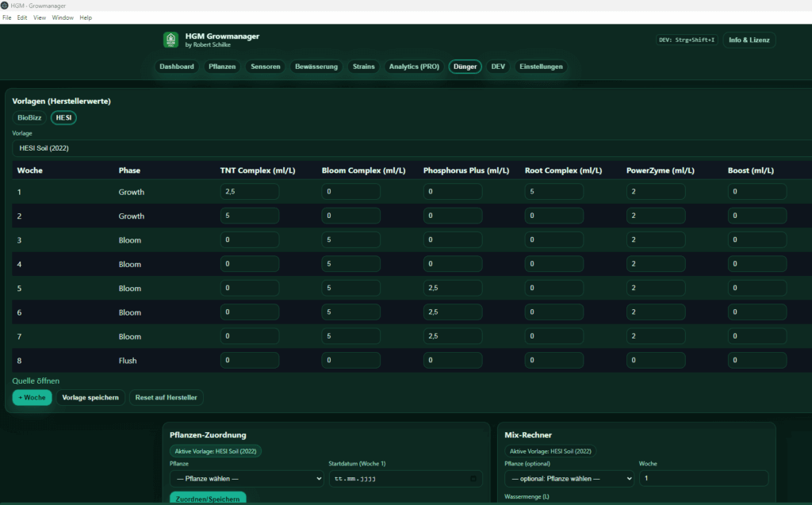The height and width of the screenshot is (505, 812).
Task: Select the HESI template toggle
Action: coord(63,117)
